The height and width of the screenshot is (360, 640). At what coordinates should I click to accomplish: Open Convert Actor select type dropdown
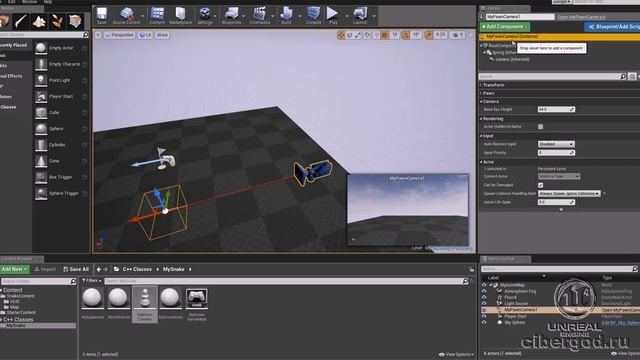pyautogui.click(x=559, y=176)
